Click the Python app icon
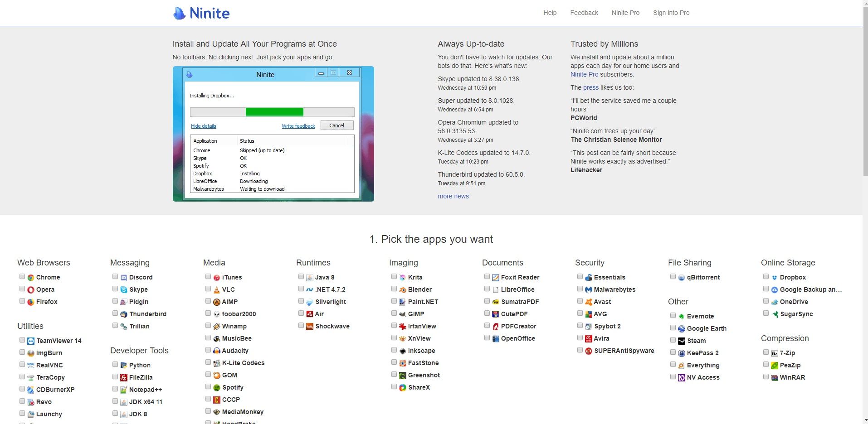The width and height of the screenshot is (868, 424). (124, 366)
